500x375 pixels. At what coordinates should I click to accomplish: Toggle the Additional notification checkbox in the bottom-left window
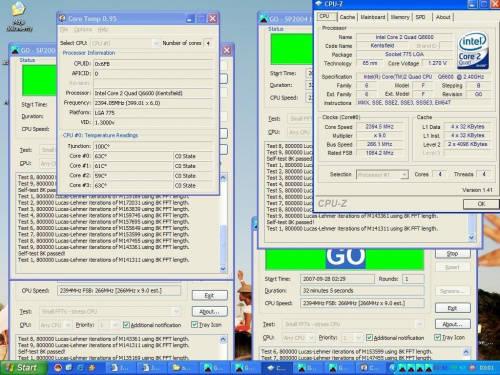click(x=126, y=324)
